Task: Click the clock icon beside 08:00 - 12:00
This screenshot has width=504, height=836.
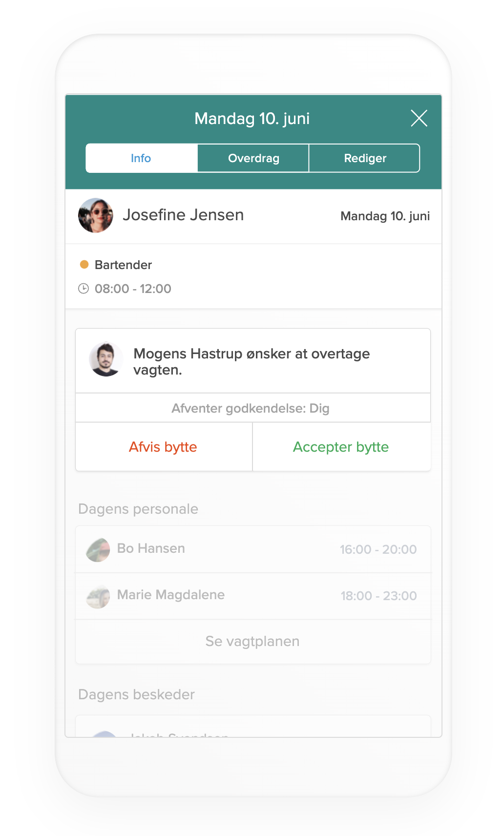Action: tap(84, 289)
